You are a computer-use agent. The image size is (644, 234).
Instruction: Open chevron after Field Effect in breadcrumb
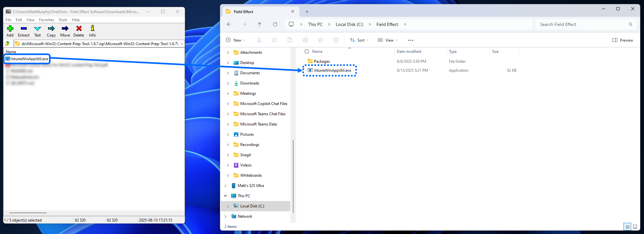point(405,24)
